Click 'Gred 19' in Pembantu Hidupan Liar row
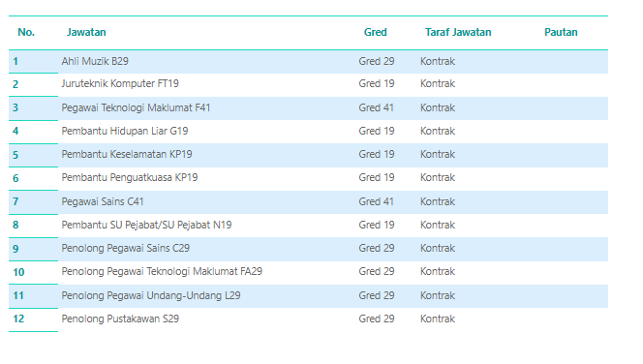 pos(377,131)
